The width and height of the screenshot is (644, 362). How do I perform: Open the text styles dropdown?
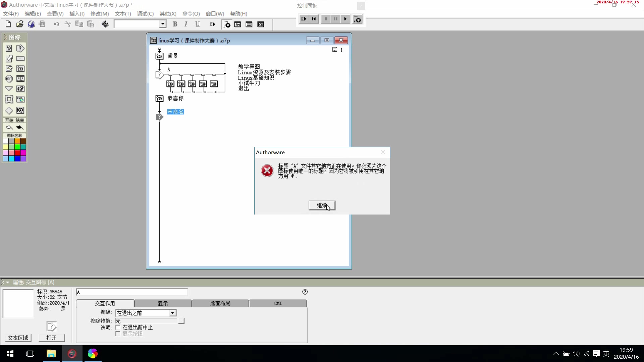point(163,24)
